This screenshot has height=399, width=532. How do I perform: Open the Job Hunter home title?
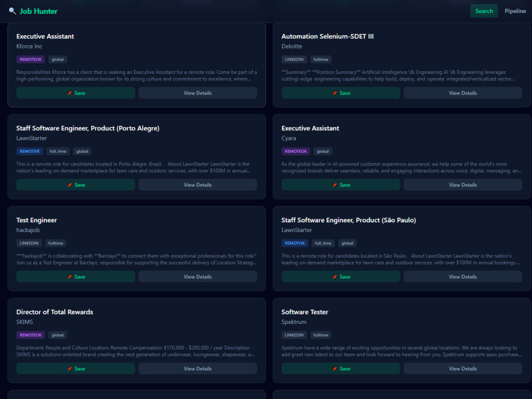38,11
